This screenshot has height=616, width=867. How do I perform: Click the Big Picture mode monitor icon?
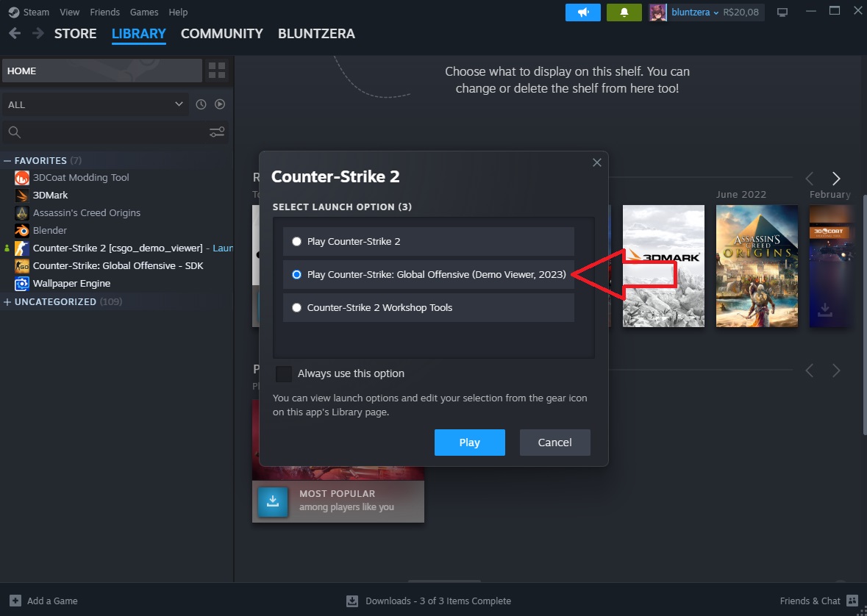[x=782, y=12]
